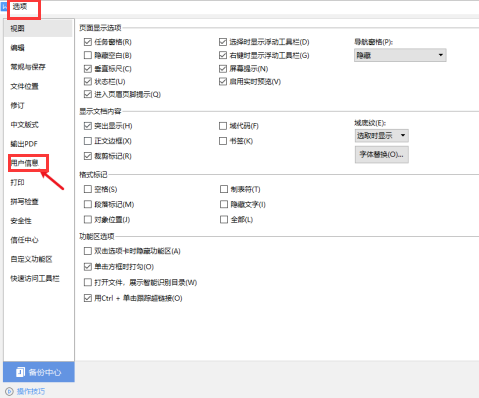Screen dimensions: 479x398
Task: Toggle 裁剪标记(R) checkbox
Action: [88, 156]
